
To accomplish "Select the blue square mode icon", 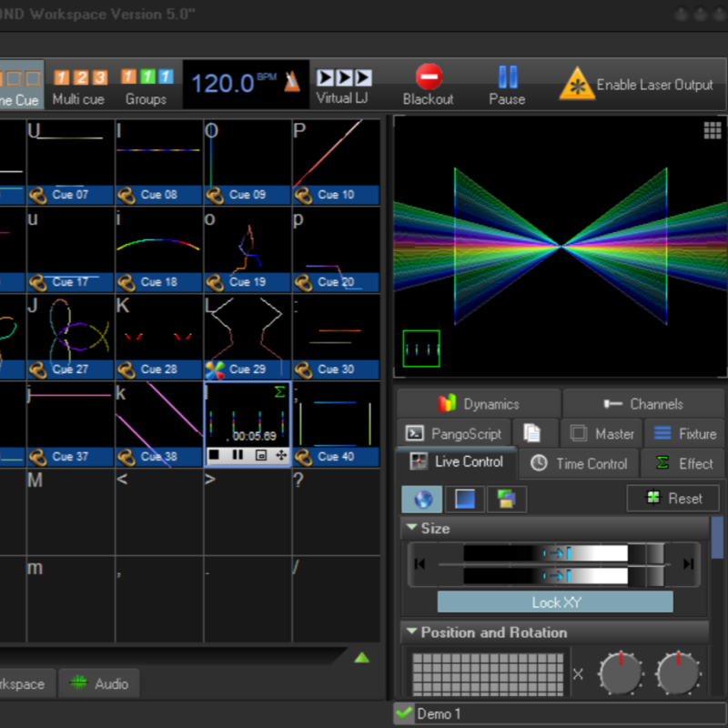I will tap(464, 499).
